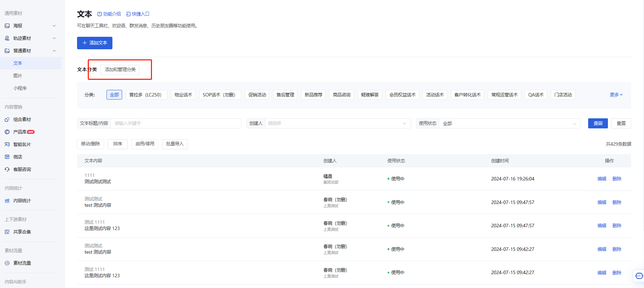Image resolution: width=644 pixels, height=288 pixels.
Task: Click the 内容统计 chart icon
Action: [7, 201]
